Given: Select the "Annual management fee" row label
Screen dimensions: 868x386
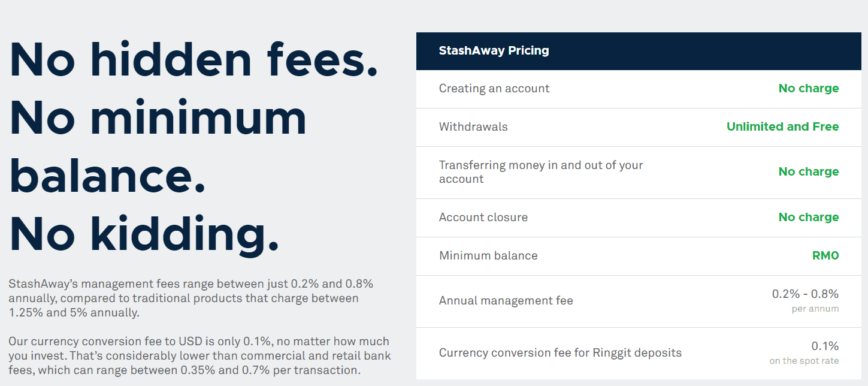Looking at the screenshot, I should pyautogui.click(x=506, y=301).
